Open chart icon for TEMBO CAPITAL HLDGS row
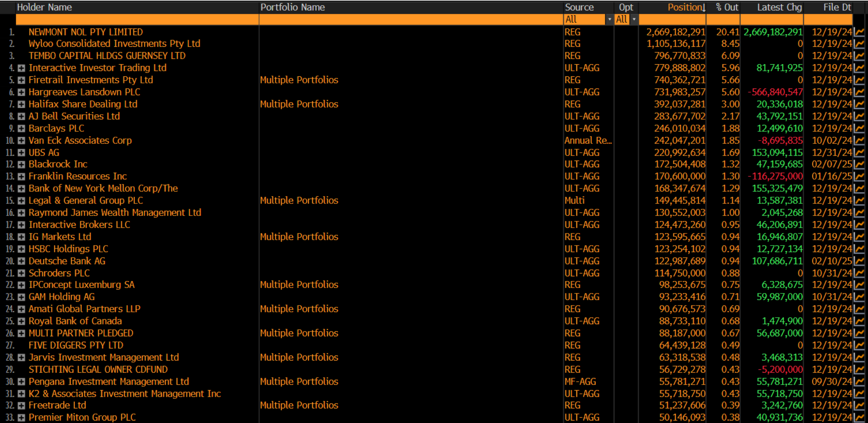The height and width of the screenshot is (423, 868). (859, 56)
